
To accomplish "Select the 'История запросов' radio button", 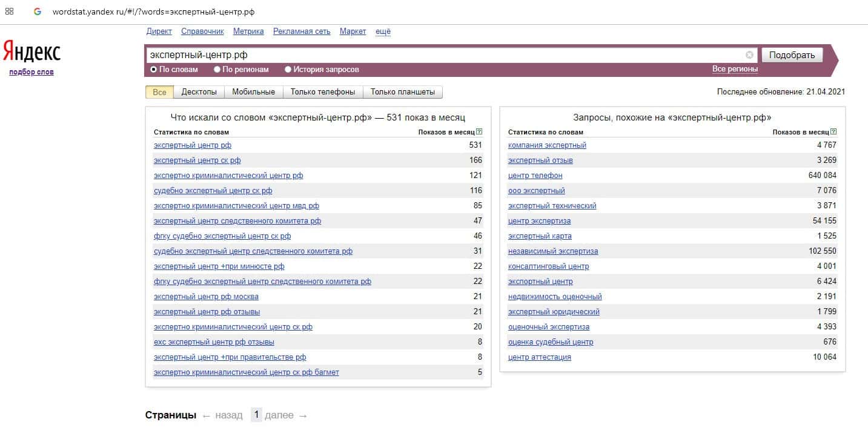I will 288,70.
